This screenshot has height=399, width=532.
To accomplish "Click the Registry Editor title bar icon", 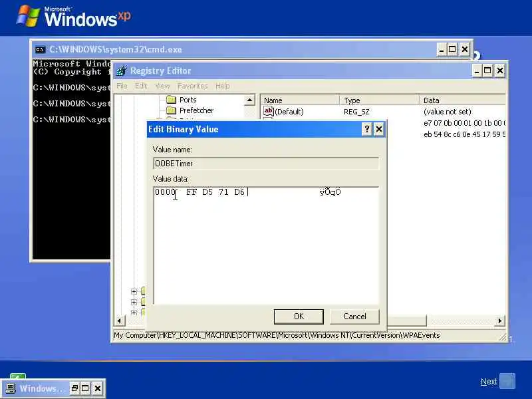I will click(x=122, y=70).
